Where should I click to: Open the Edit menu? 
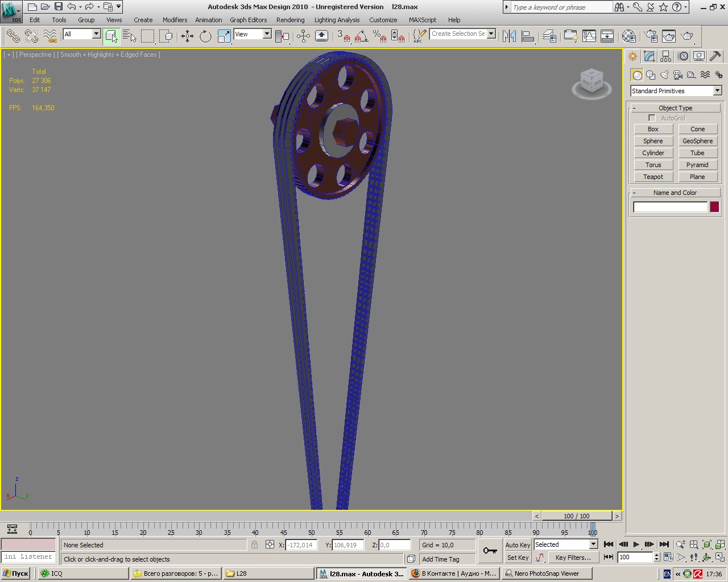pos(35,20)
